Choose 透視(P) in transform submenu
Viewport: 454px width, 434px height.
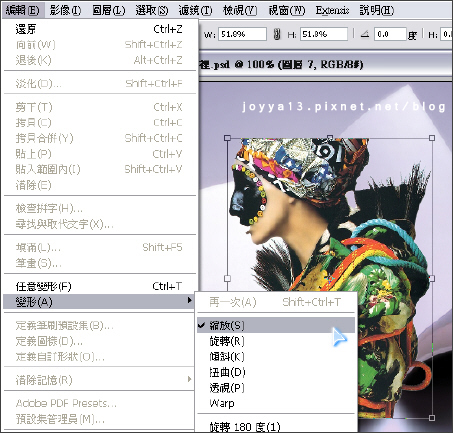[276, 387]
